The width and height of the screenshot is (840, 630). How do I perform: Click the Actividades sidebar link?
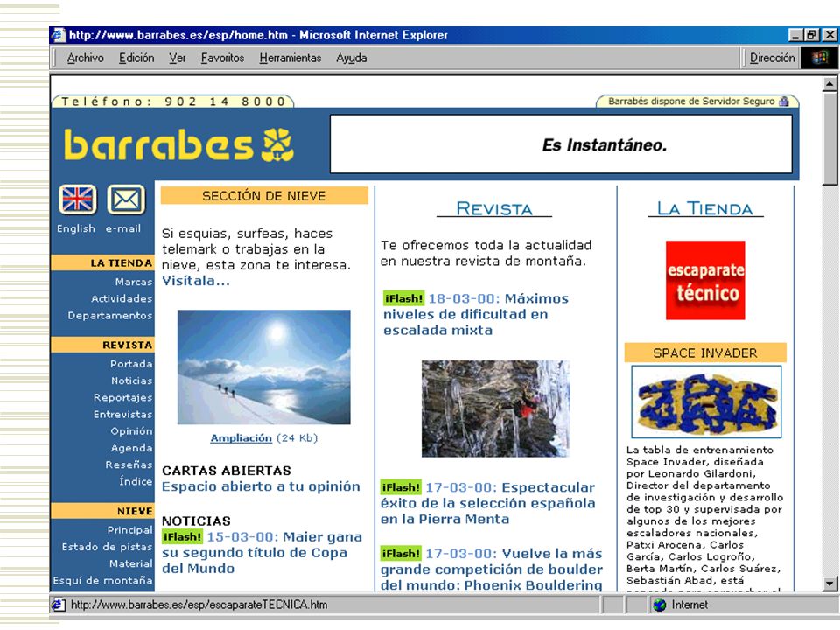click(x=122, y=298)
